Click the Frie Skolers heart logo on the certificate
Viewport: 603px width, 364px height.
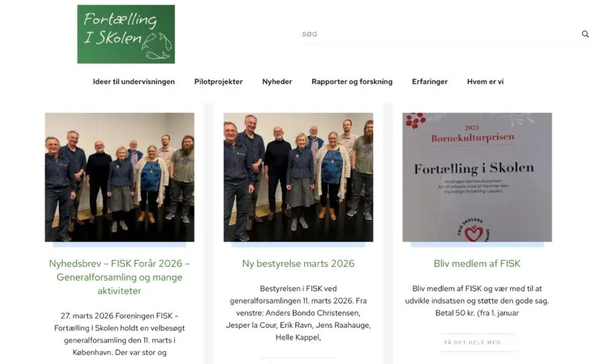click(474, 230)
